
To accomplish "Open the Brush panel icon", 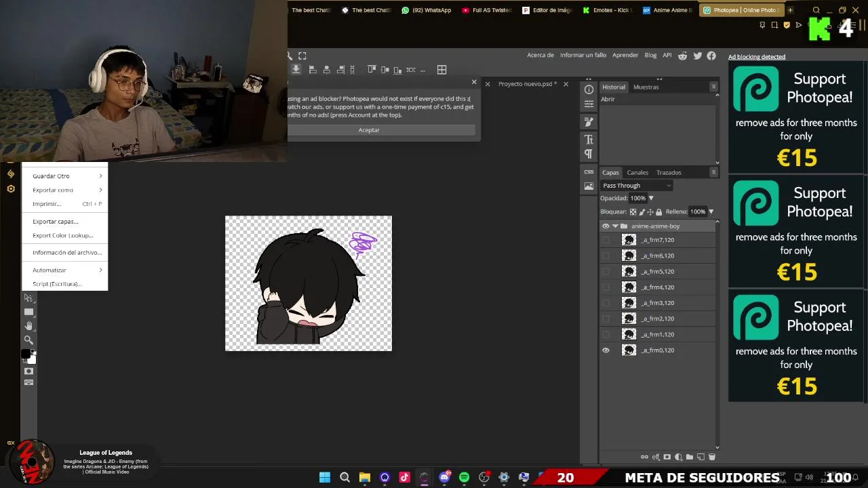I will coord(589,122).
